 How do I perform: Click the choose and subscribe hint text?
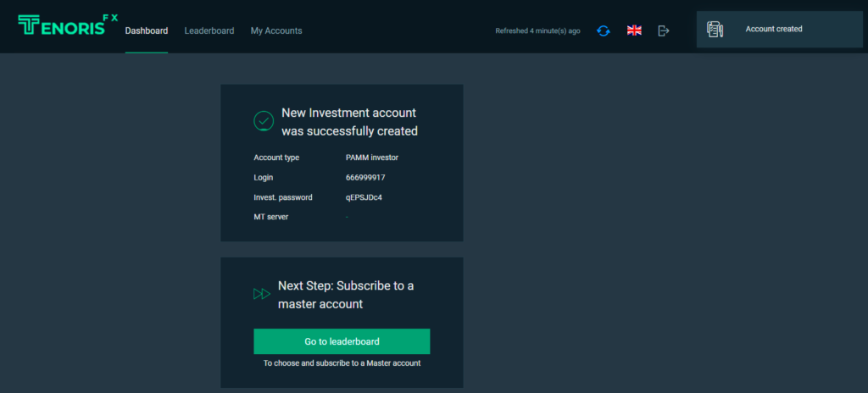pos(342,363)
